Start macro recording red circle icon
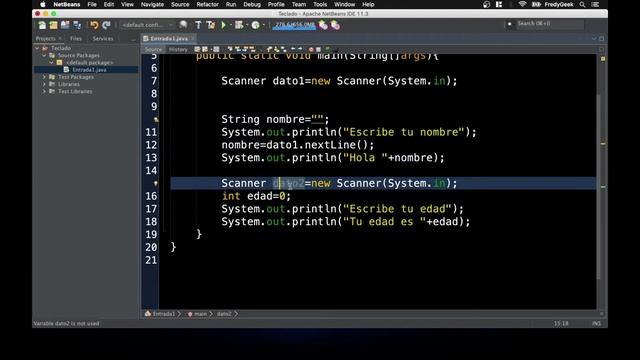This screenshot has width=640, height=360. [x=311, y=49]
